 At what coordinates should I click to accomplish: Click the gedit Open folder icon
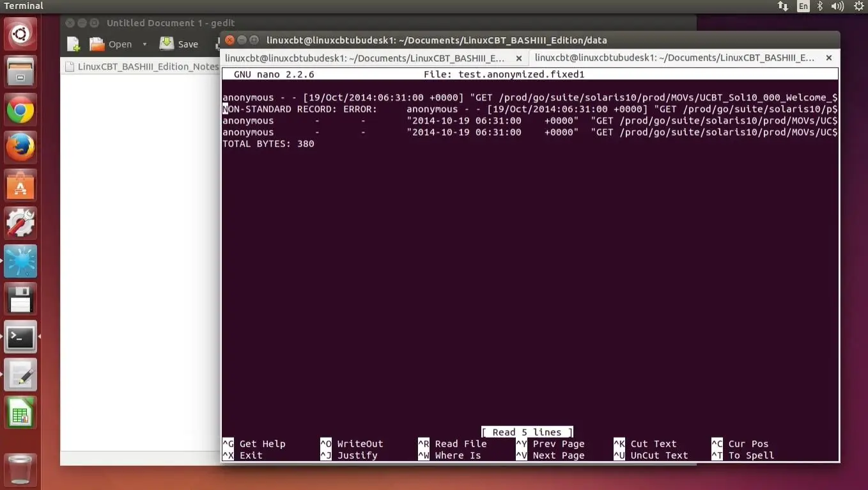[x=97, y=44]
